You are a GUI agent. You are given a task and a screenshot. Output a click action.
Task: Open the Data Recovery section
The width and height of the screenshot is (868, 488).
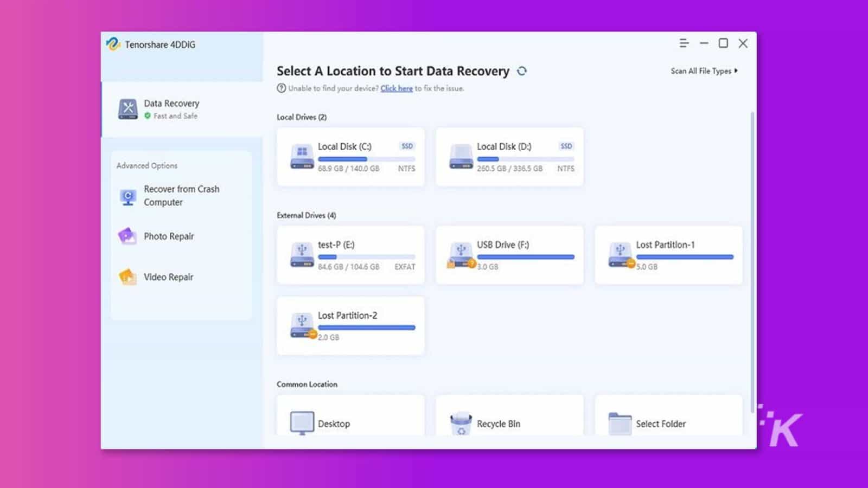coord(182,109)
